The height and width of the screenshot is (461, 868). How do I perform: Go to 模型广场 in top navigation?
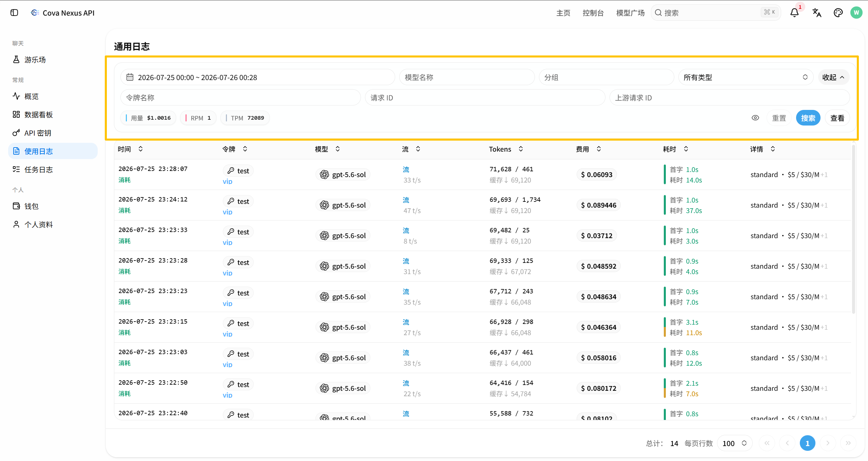630,13
